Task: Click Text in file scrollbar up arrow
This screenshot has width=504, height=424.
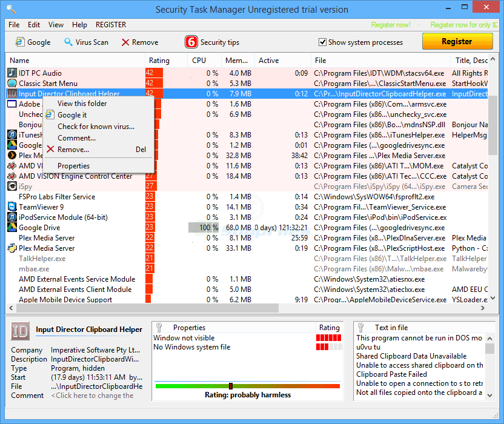Action: tap(490, 338)
